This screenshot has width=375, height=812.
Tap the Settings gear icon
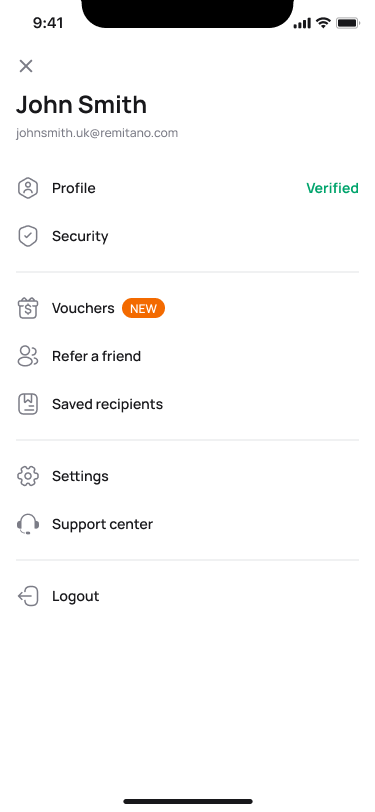click(28, 476)
